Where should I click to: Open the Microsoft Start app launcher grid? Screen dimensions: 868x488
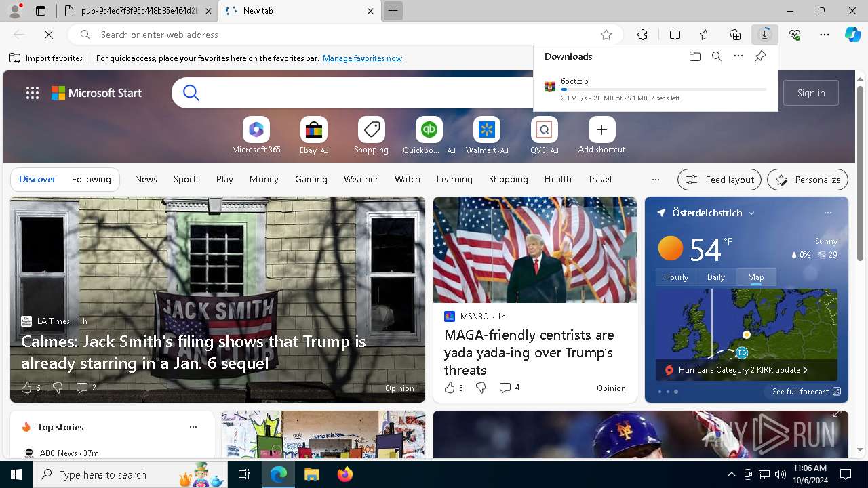[x=32, y=93]
